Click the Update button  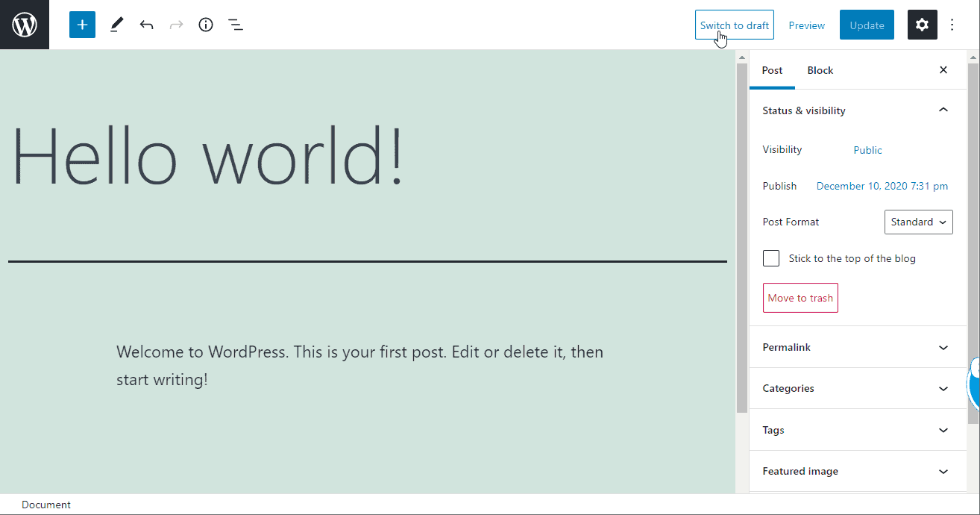coord(867,25)
